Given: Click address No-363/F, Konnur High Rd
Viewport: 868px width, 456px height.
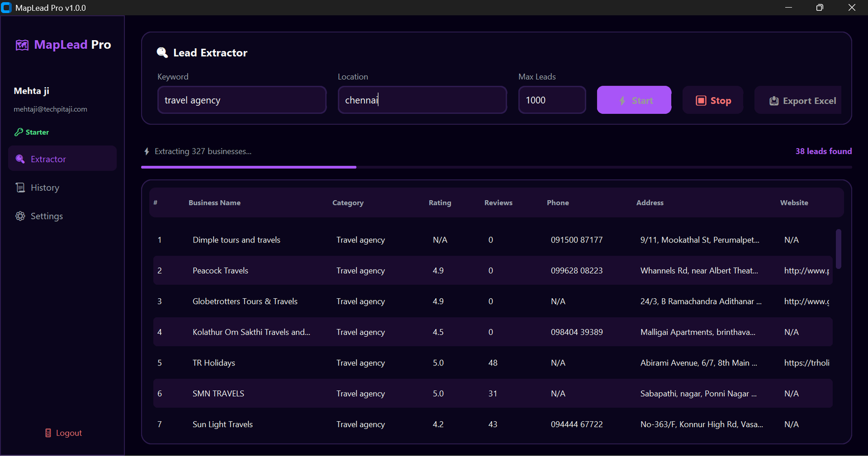Looking at the screenshot, I should tap(701, 425).
